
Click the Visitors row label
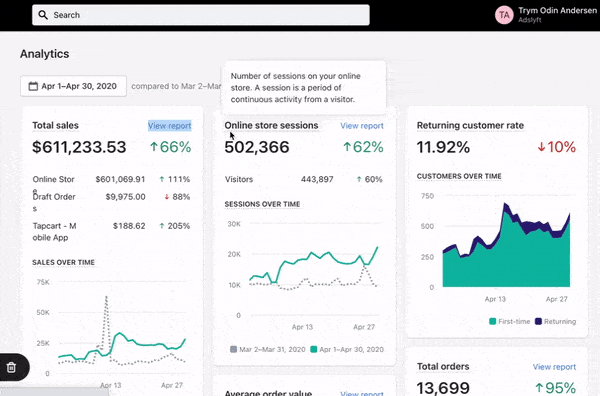[239, 179]
